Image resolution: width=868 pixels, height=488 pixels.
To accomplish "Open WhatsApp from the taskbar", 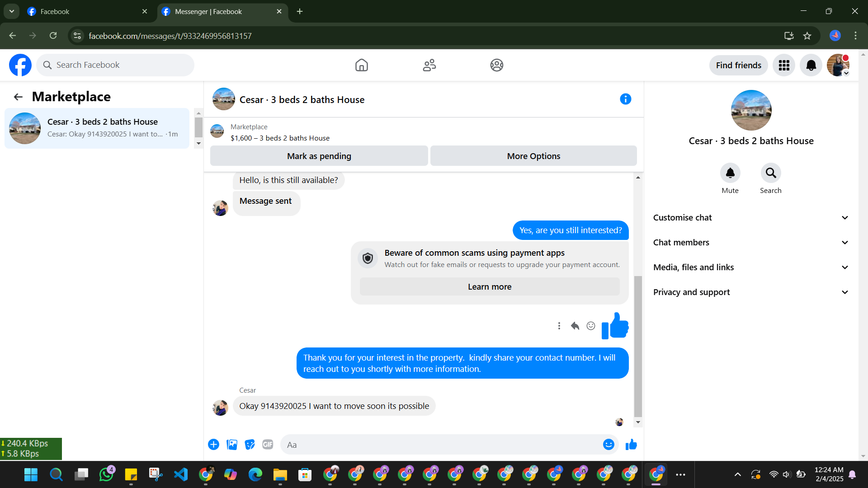I will pyautogui.click(x=106, y=474).
